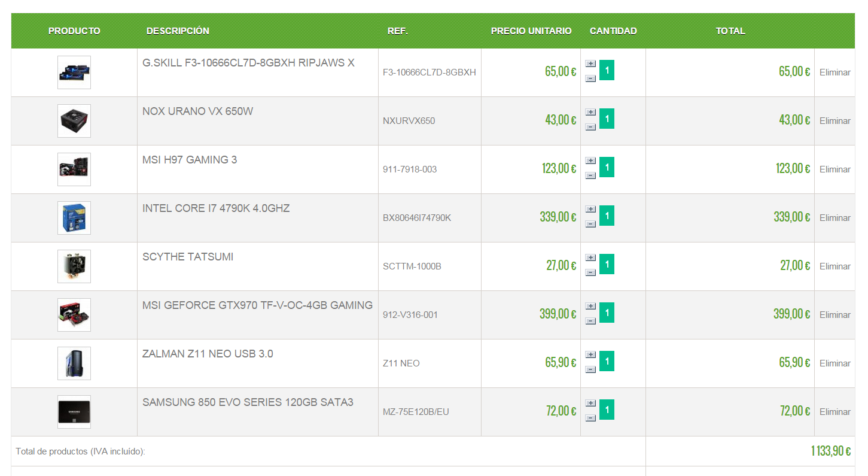Remove Scythe Tatsumi with Eliminar
The width and height of the screenshot is (868, 476).
click(835, 266)
